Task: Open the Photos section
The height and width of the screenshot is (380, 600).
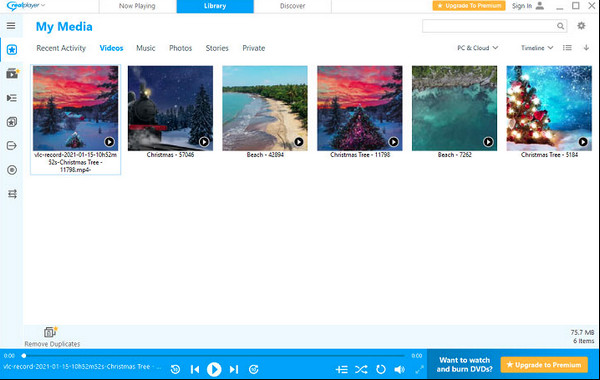Action: [x=181, y=48]
